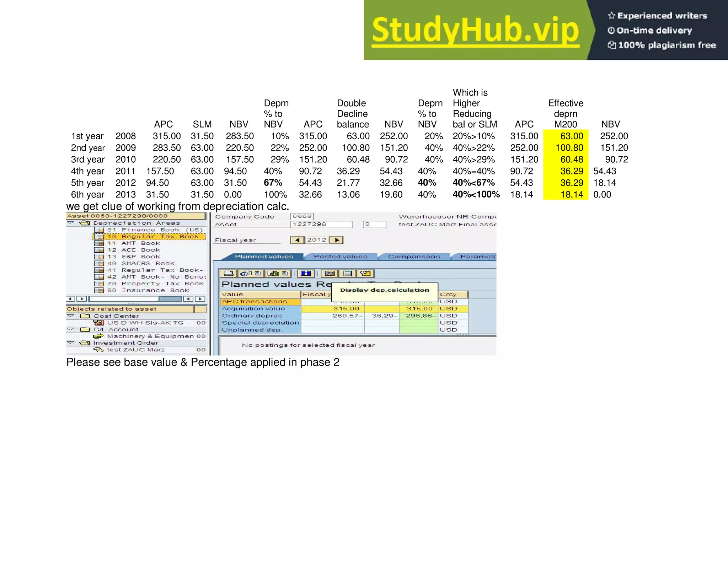Click the Asset number field 1227298
The width and height of the screenshot is (728, 562).
(321, 225)
